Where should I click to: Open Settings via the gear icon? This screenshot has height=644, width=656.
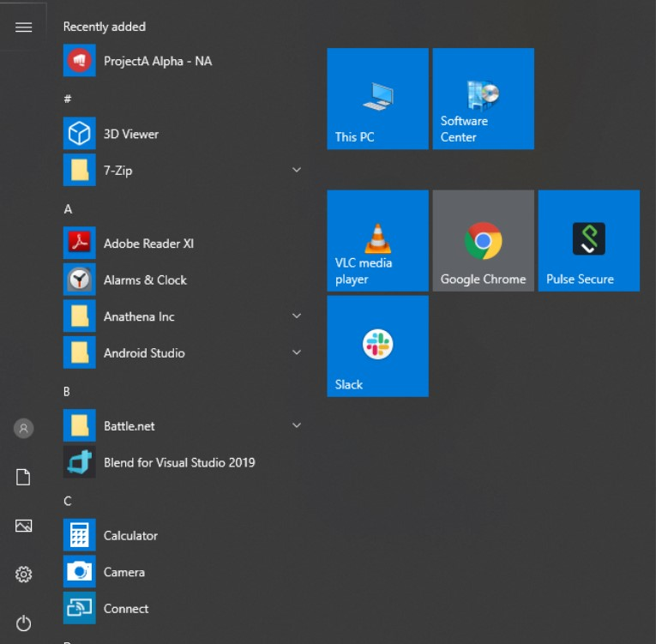[x=24, y=574]
